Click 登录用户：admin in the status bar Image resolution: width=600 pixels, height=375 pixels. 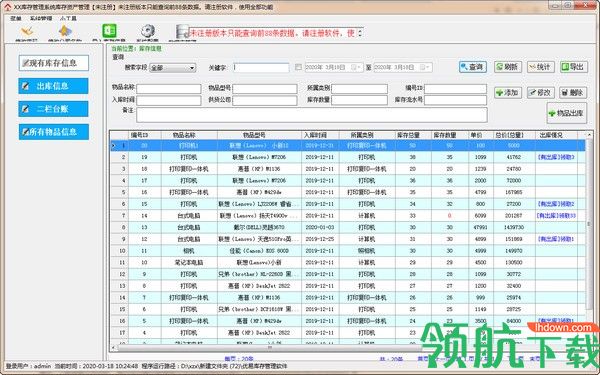[28, 367]
